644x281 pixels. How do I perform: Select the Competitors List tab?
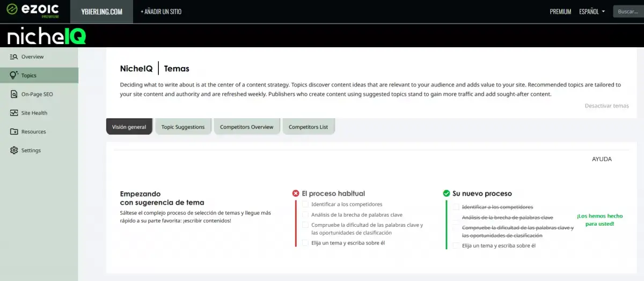(308, 127)
